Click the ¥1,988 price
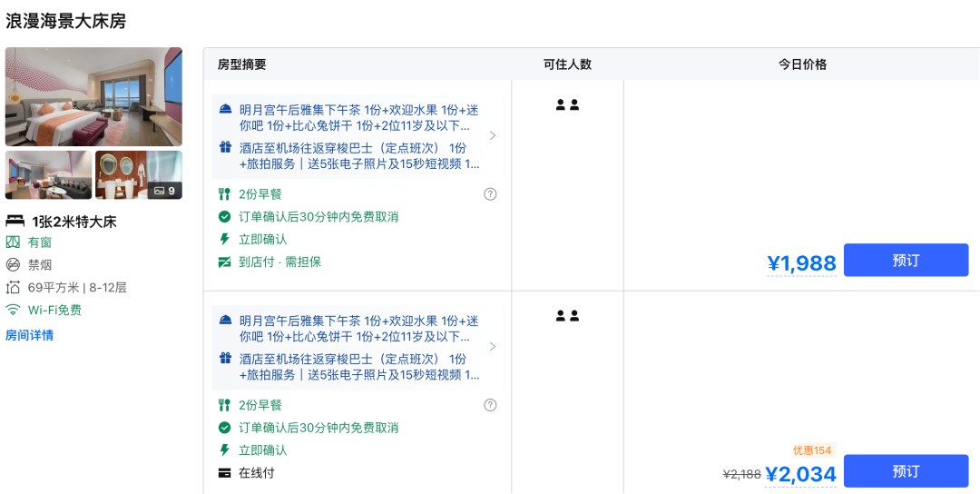This screenshot has width=980, height=494. [802, 264]
